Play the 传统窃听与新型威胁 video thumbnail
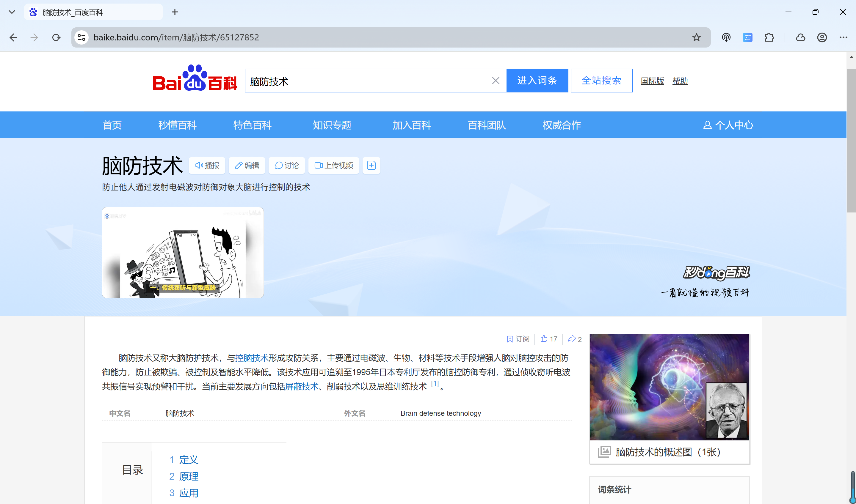Image resolution: width=856 pixels, height=504 pixels. coord(183,252)
